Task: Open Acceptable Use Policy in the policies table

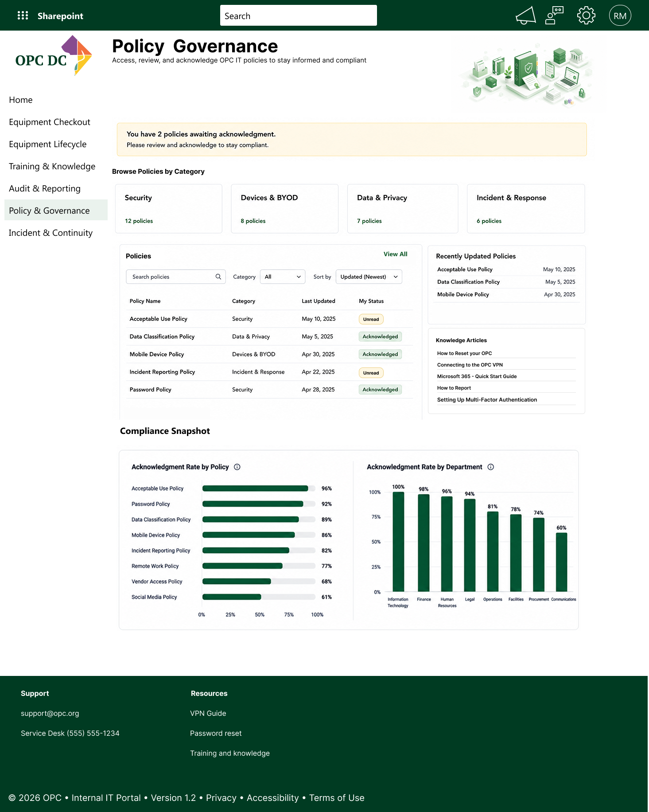Action: 159,319
